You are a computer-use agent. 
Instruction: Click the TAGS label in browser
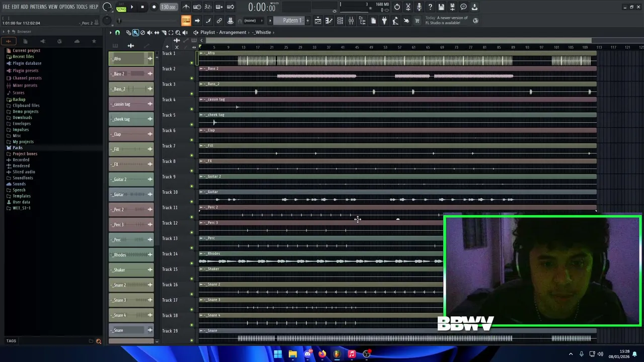(11, 341)
